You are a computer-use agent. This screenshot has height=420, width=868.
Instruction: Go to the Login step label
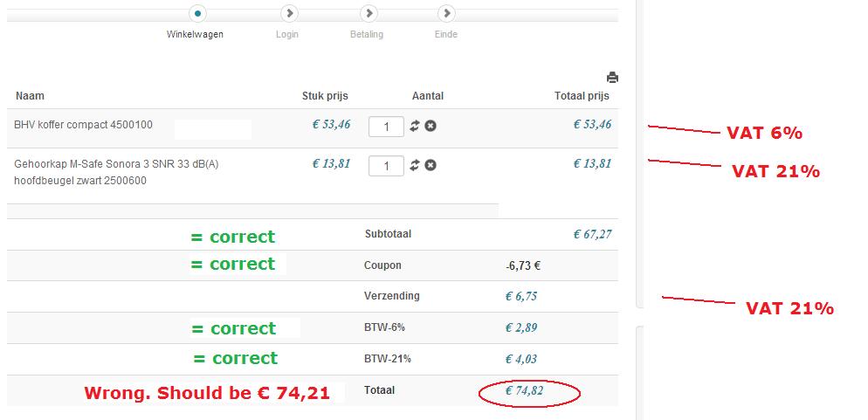coord(287,35)
